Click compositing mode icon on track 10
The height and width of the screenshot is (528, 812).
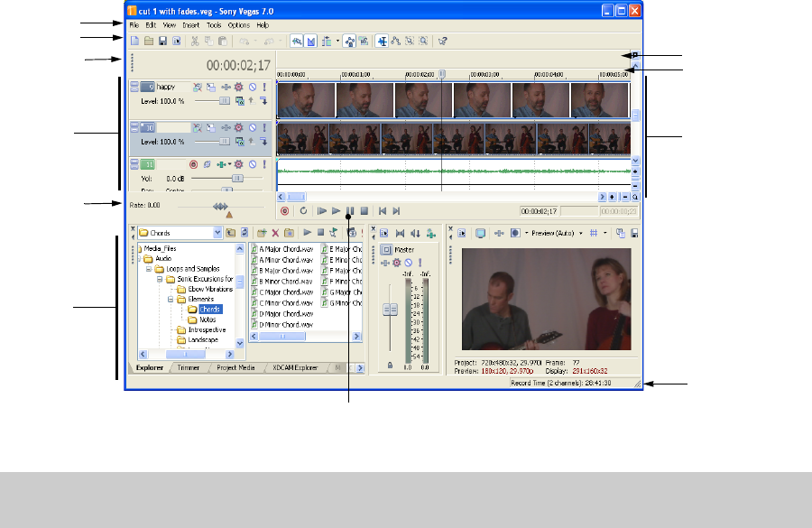pyautogui.click(x=240, y=142)
